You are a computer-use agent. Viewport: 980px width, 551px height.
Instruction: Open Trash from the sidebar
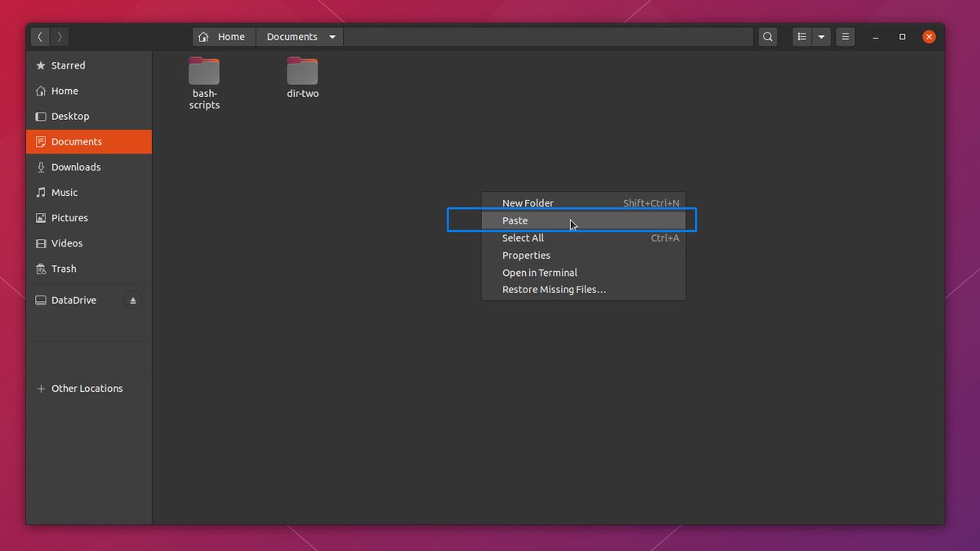(64, 269)
